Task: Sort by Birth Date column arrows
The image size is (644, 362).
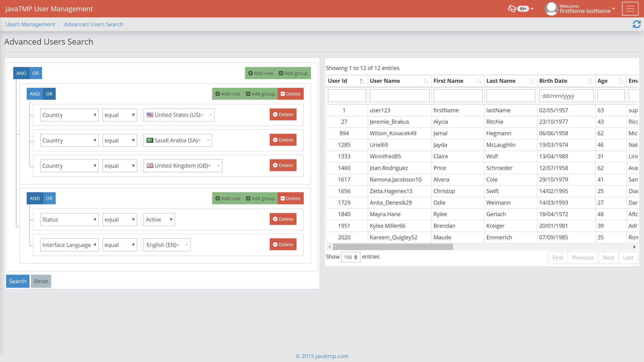Action: [590, 81]
